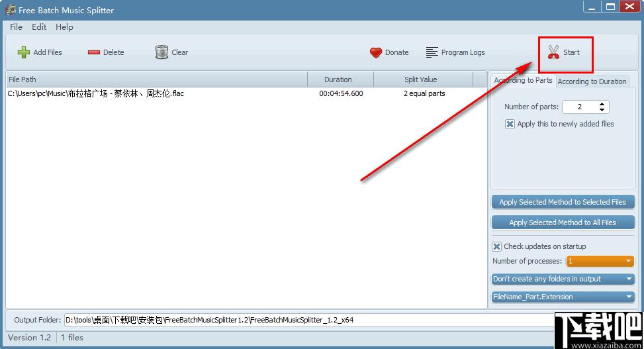Increase Number of parts with up arrow
This screenshot has width=644, height=349.
(x=602, y=104)
